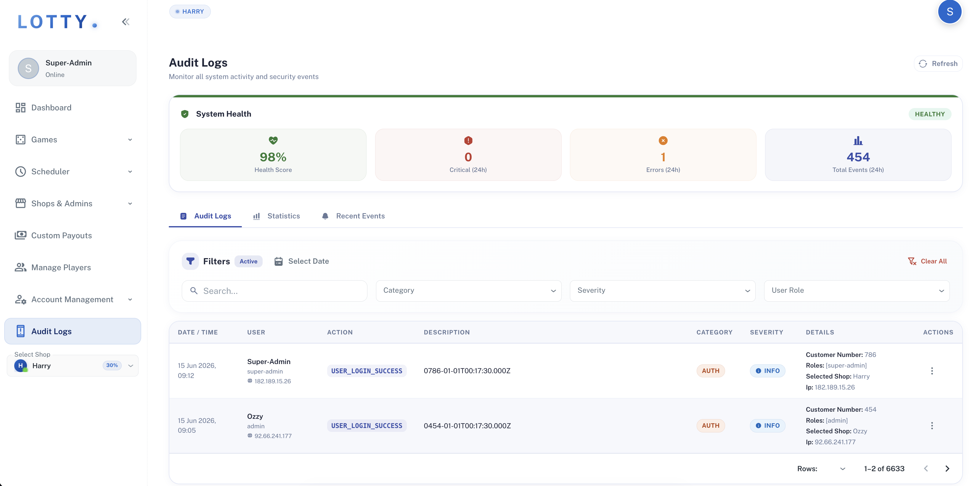980x486 pixels.
Task: Go to previous page of logs
Action: coord(926,469)
